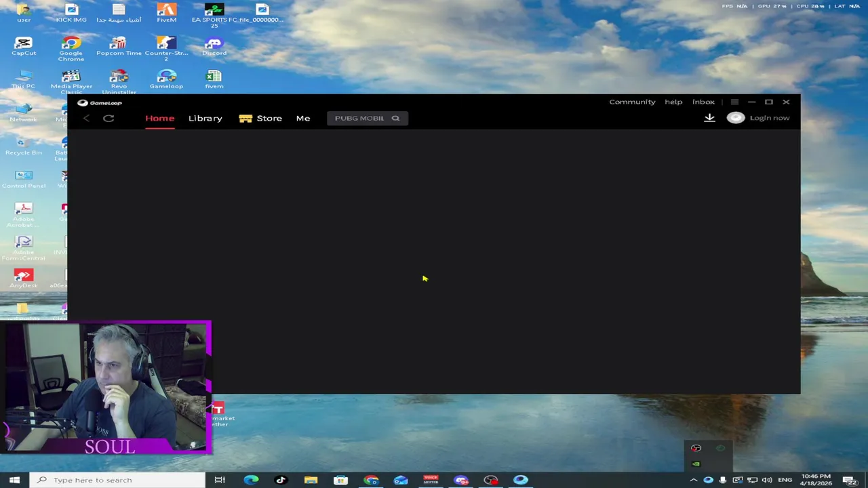The width and height of the screenshot is (868, 488).
Task: Change the ENG input language
Action: tap(785, 480)
